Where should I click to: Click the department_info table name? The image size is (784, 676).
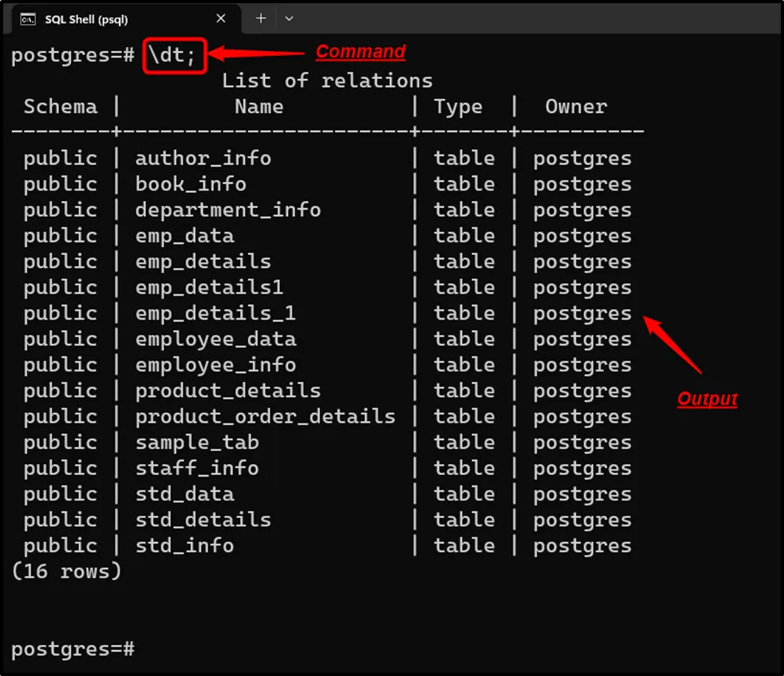[227, 210]
